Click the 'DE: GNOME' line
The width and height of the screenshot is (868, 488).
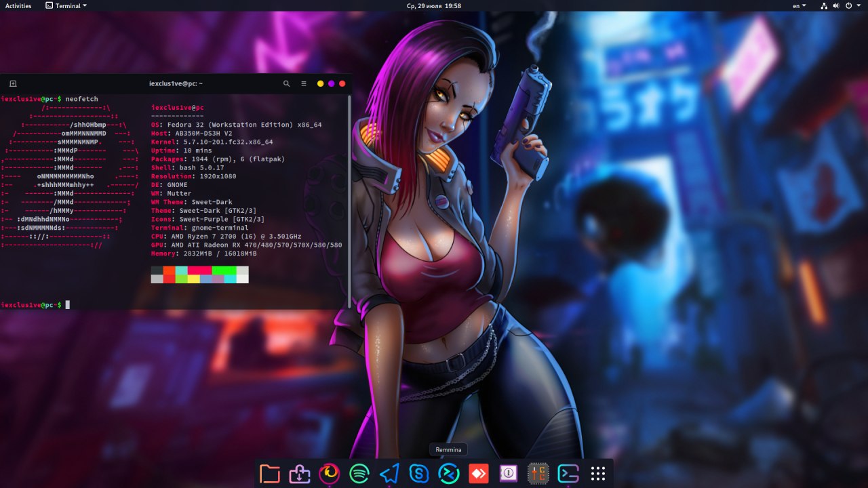point(169,185)
